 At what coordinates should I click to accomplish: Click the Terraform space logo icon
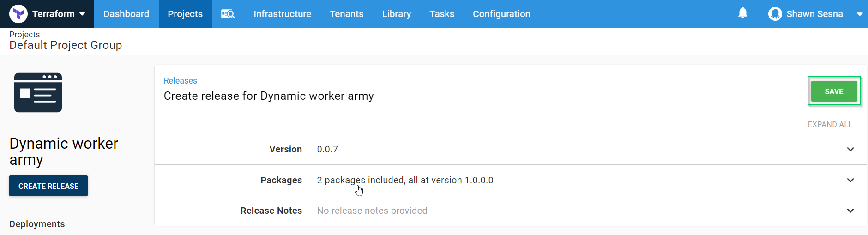(18, 14)
